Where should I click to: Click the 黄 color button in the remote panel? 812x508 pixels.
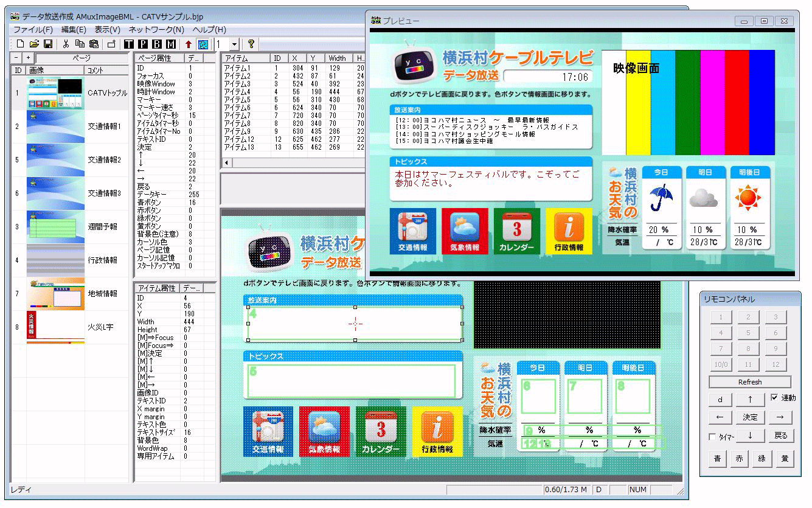point(784,459)
